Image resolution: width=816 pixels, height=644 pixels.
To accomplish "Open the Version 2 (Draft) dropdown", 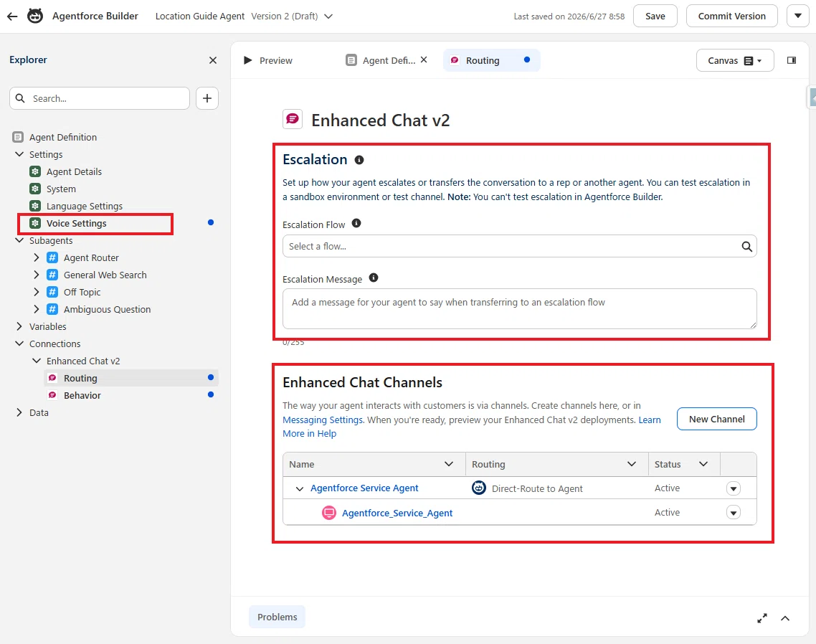I will [328, 16].
